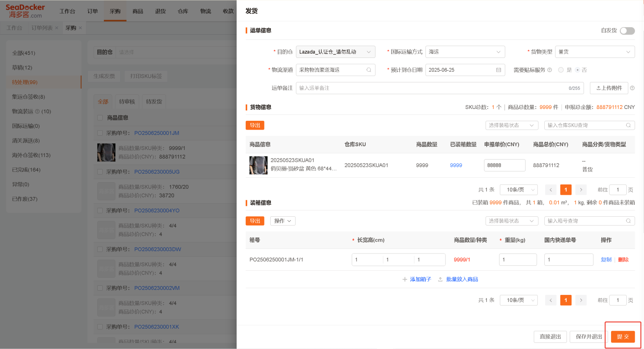Image resolution: width=644 pixels, height=349 pixels.
Task: Focus the 重量(kg) input for the box
Action: 518,260
